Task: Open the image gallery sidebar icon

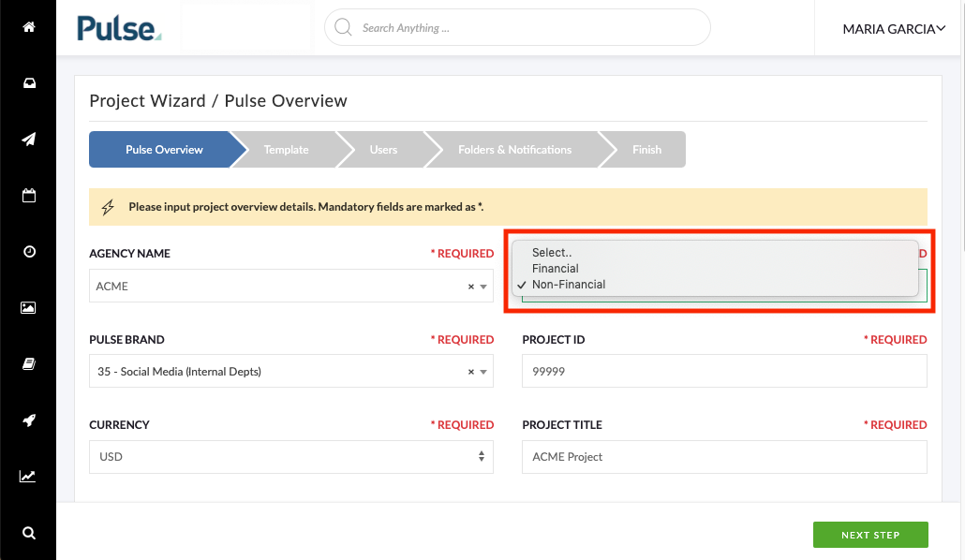Action: click(28, 308)
